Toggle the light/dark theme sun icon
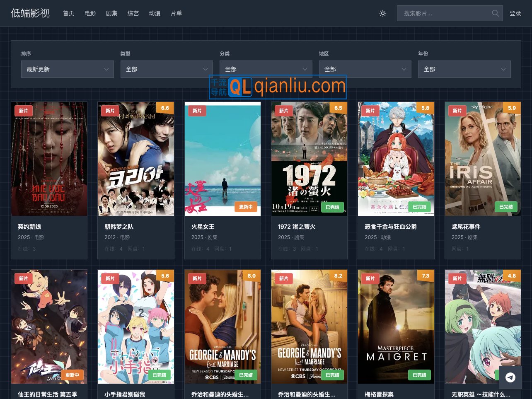532x399 pixels. (x=383, y=13)
